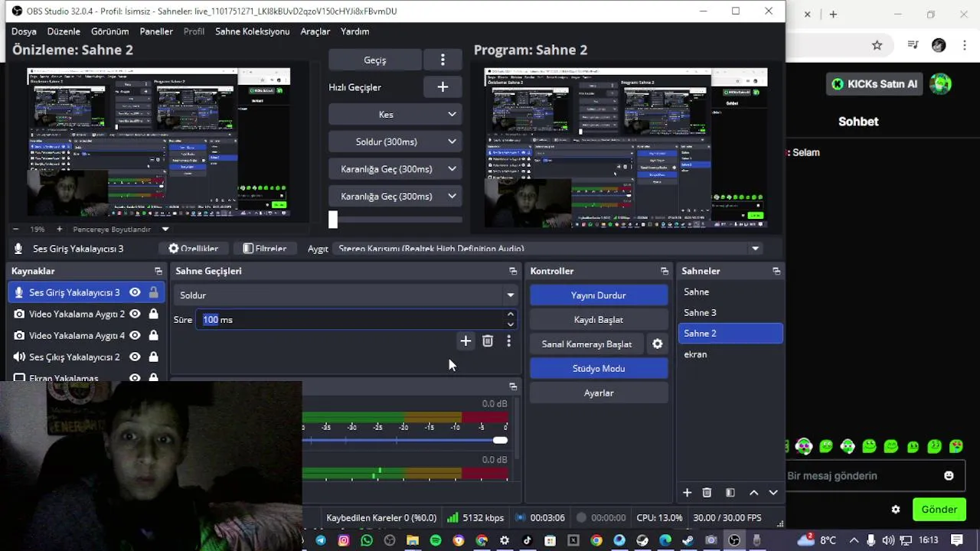
Task: Open virtual camera settings gear
Action: [657, 344]
